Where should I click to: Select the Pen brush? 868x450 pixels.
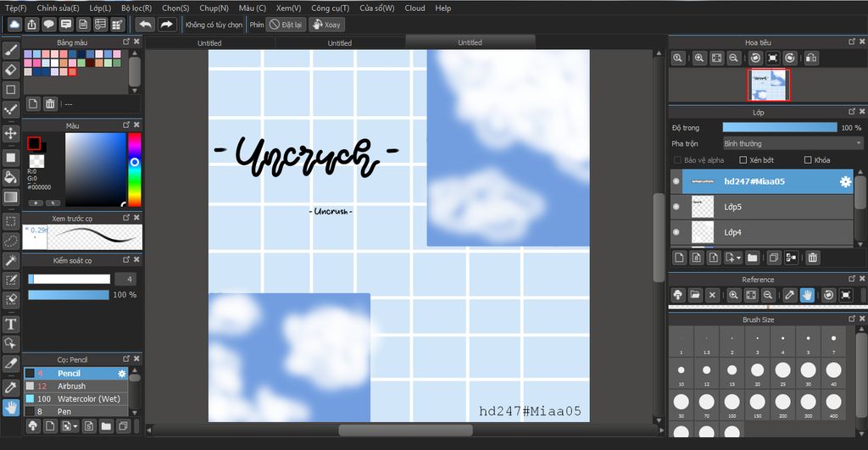pos(75,411)
